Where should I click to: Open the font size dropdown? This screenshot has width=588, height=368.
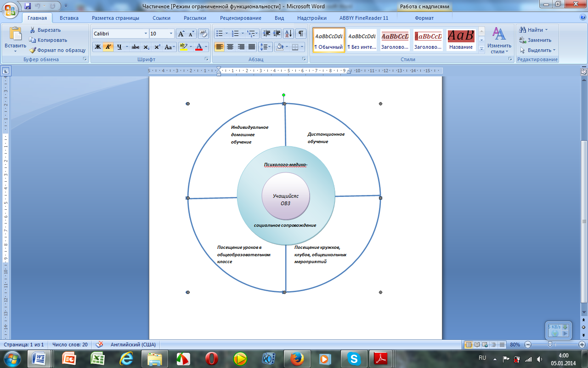coord(171,34)
